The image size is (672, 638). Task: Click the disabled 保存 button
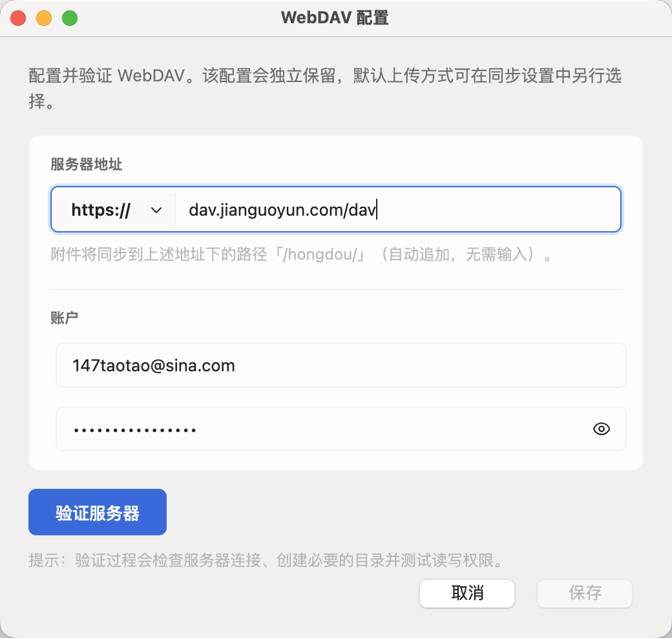(x=585, y=593)
